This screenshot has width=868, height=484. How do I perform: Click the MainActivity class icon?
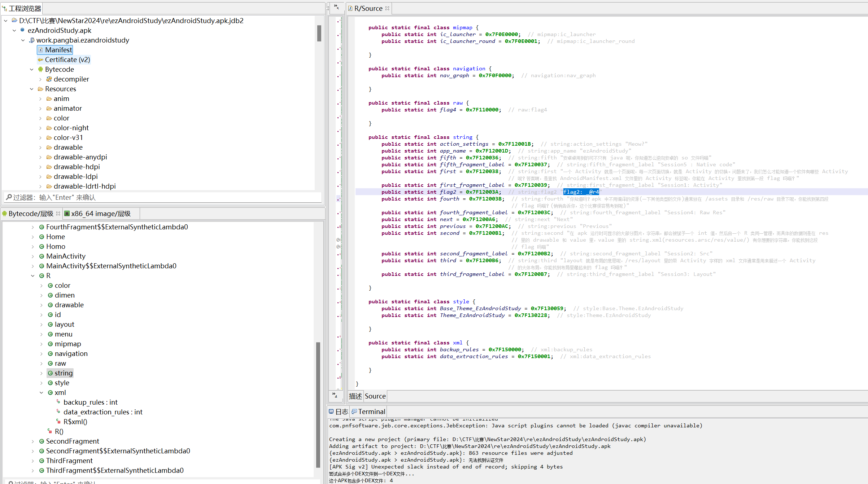[42, 256]
